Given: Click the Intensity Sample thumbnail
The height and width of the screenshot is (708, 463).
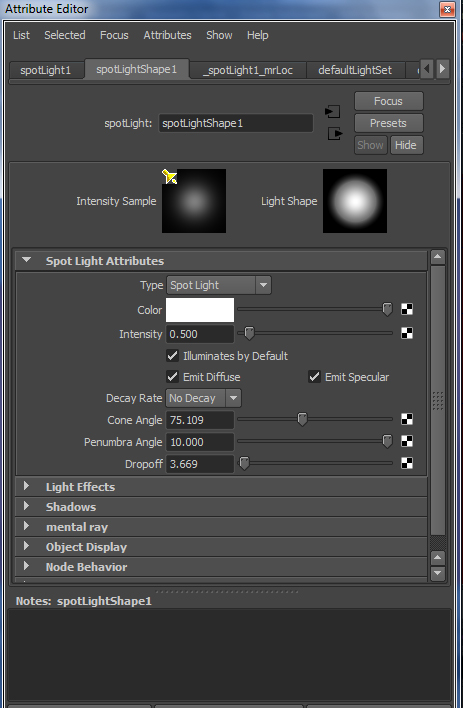Looking at the screenshot, I should [194, 201].
